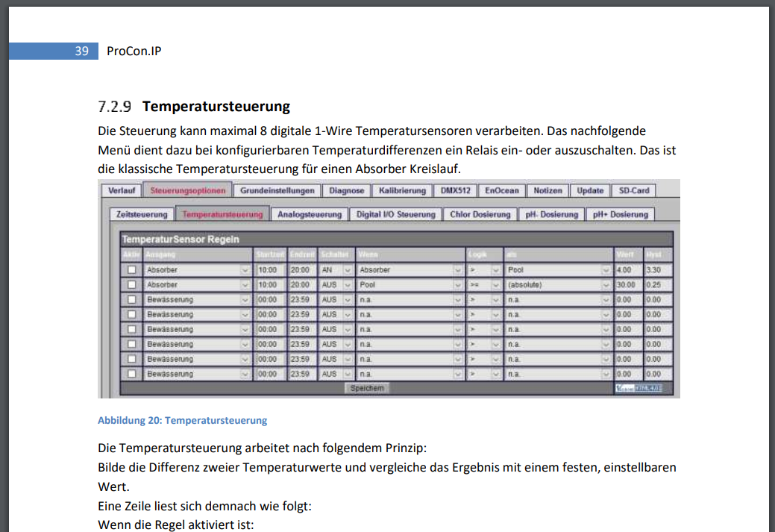Select the Steuerungsoptionen tab
This screenshot has width=775, height=532.
pyautogui.click(x=187, y=190)
